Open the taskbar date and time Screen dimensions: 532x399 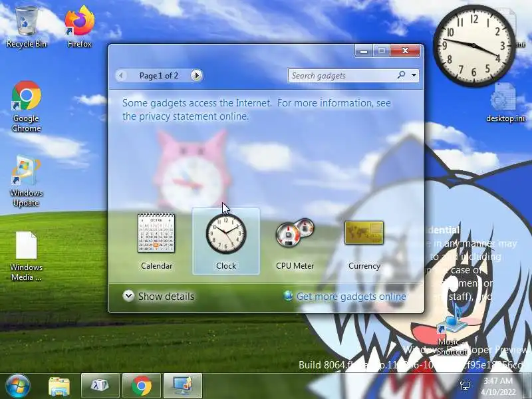[x=498, y=386]
